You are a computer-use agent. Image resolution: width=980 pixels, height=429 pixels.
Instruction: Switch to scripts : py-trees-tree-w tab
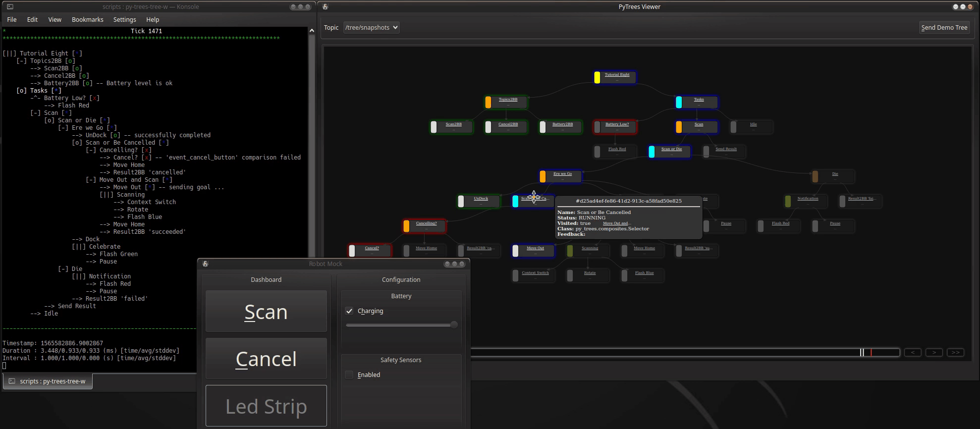[x=48, y=381]
